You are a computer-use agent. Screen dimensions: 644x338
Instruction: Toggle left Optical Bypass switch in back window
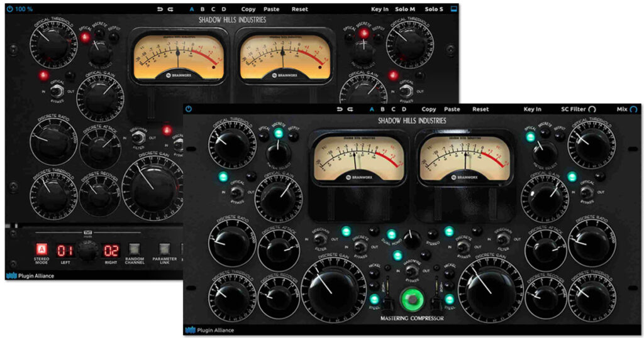tap(57, 90)
